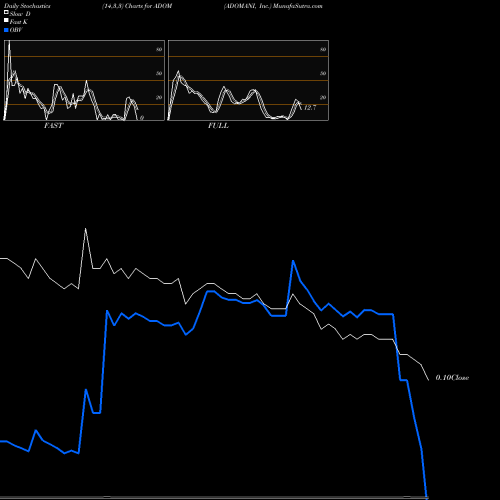This screenshot has height=500, width=500.
Task: Click the Fast K legend swatch
Action: click(x=6, y=20)
